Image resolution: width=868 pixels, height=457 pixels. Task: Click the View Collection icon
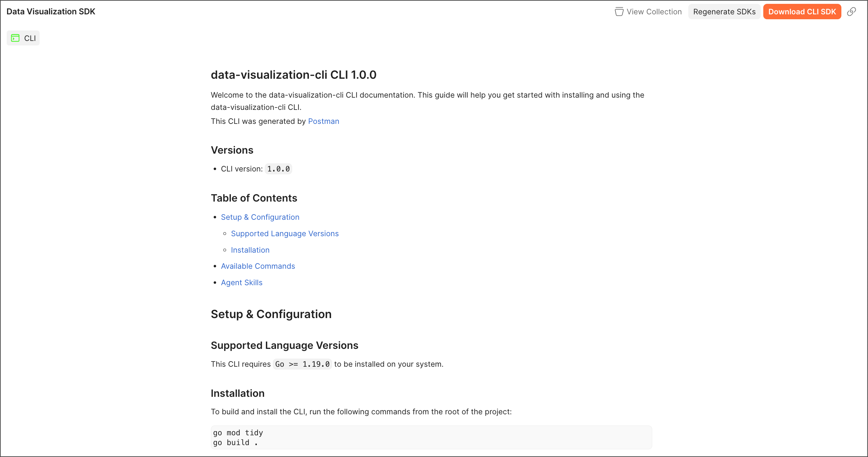pyautogui.click(x=619, y=12)
